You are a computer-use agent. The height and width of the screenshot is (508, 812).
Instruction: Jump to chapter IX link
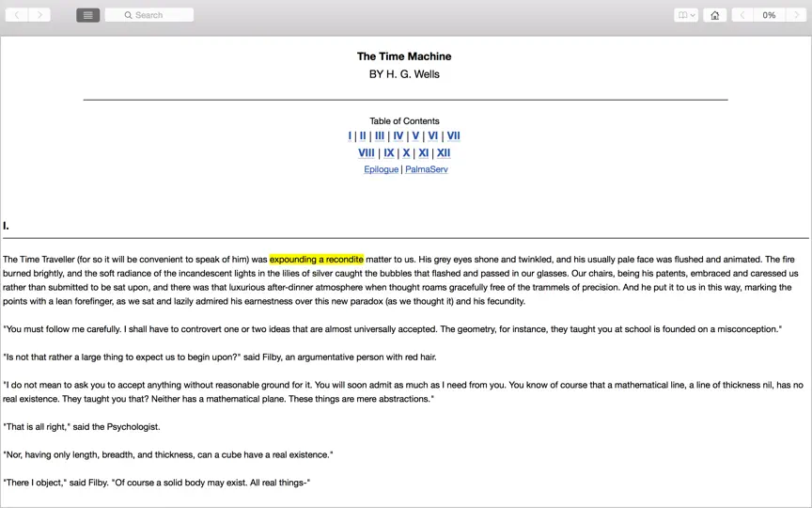coord(389,153)
